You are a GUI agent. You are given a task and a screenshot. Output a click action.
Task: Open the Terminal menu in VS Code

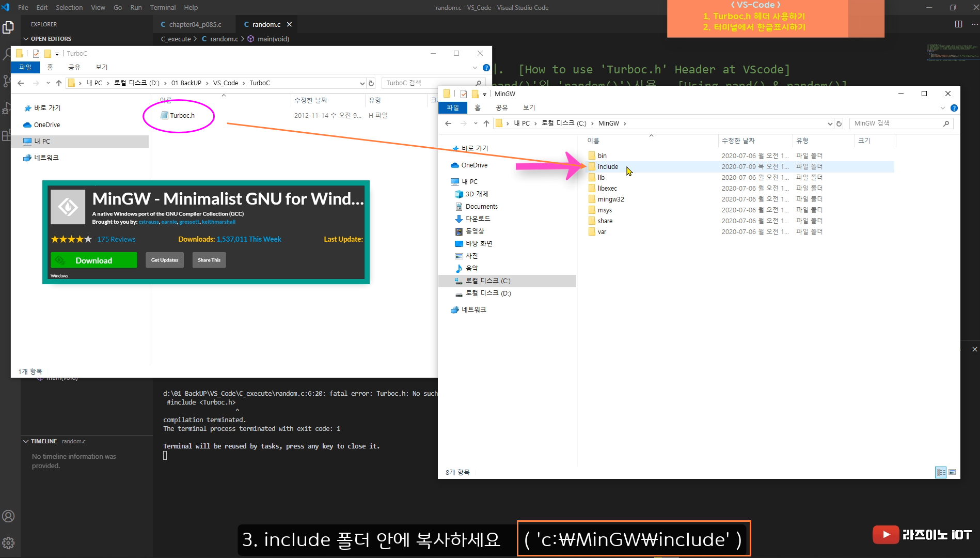tap(163, 7)
